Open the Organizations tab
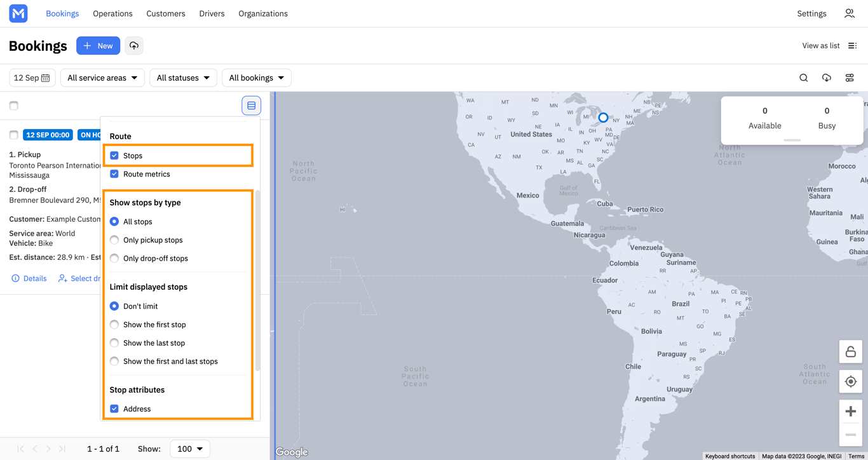 click(263, 13)
